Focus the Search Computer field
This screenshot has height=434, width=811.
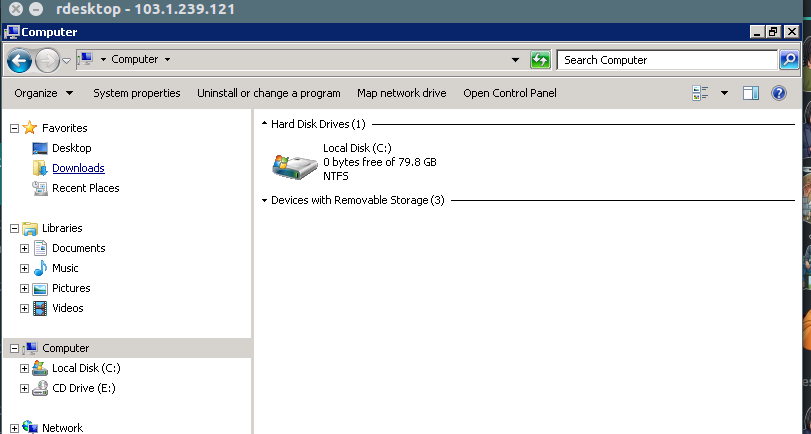click(x=667, y=60)
